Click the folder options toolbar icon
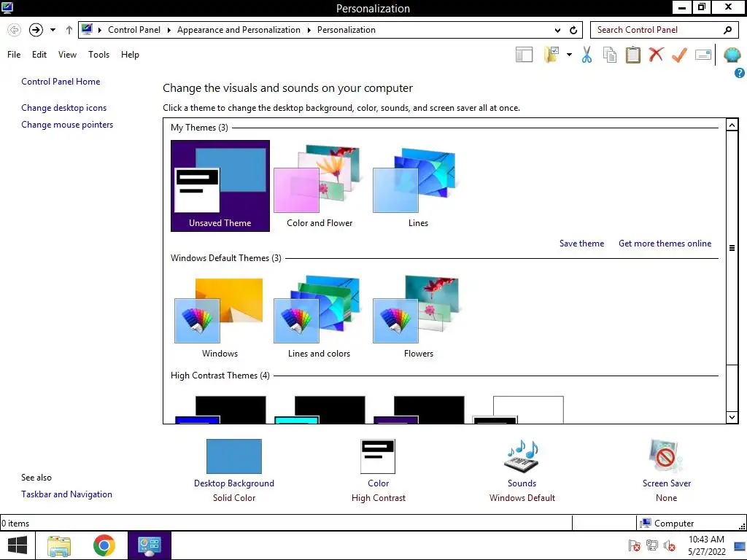The width and height of the screenshot is (747, 560). click(551, 55)
